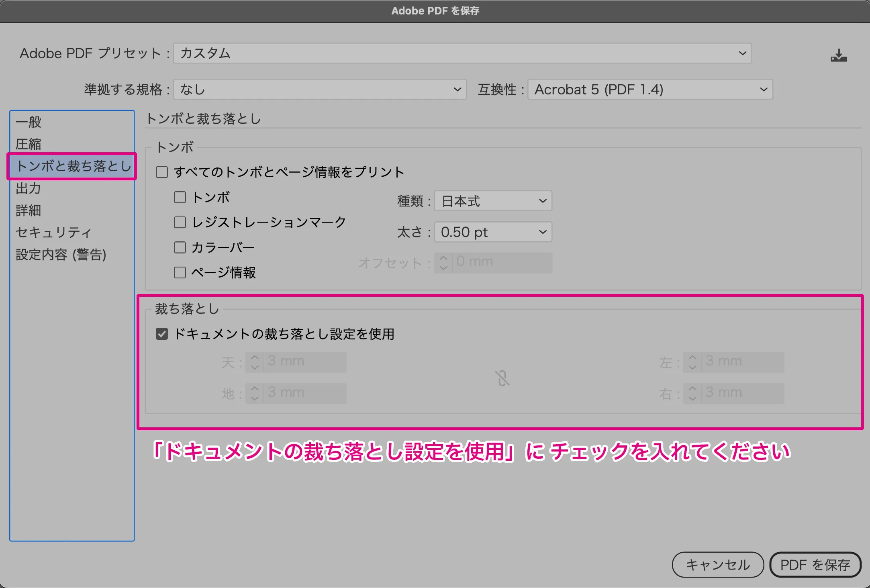The height and width of the screenshot is (588, 870).
Task: Click the トンボと裁ち落とし panel heading
Action: pyautogui.click(x=204, y=119)
